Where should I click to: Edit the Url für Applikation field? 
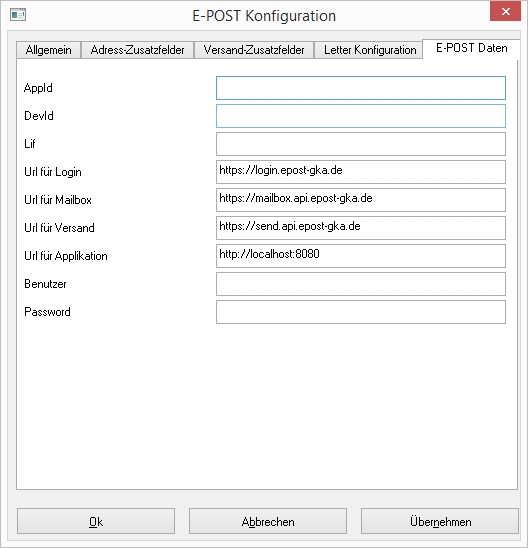361,256
